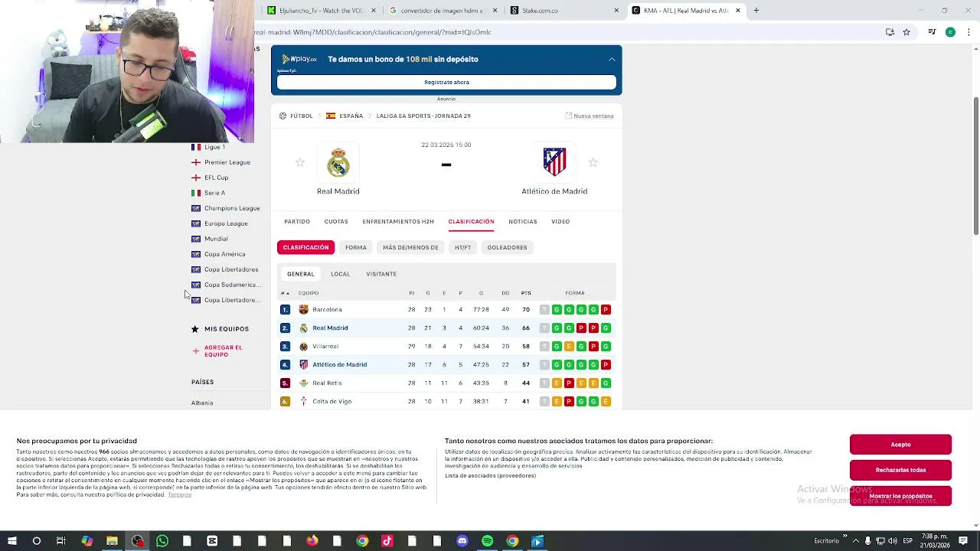Viewport: 980px width, 551px height.
Task: Open the NOTICIAS tab
Action: click(x=523, y=221)
